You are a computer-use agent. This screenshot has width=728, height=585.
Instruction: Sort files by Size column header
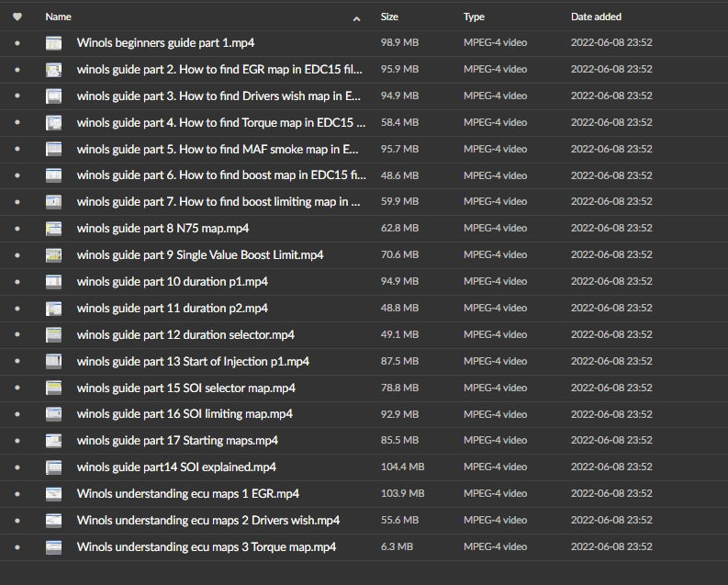(x=389, y=17)
